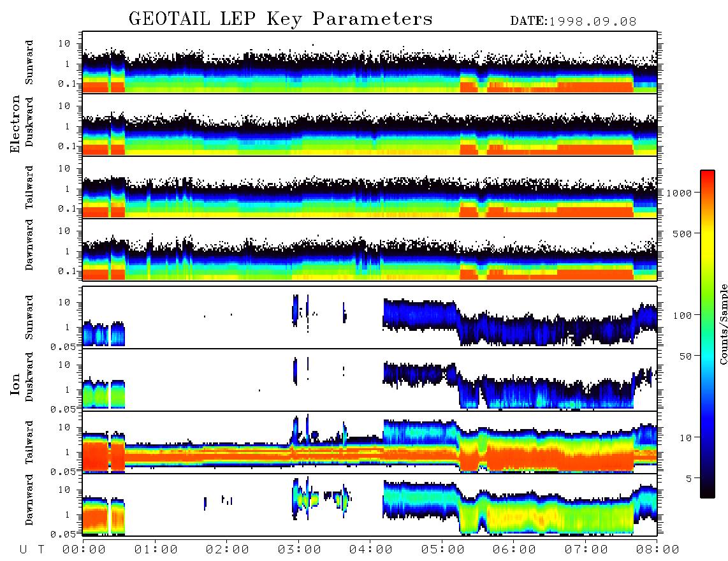Screen dimensions: 728x561
Task: Click the Electron Tailward spectrogram panel
Action: point(370,187)
